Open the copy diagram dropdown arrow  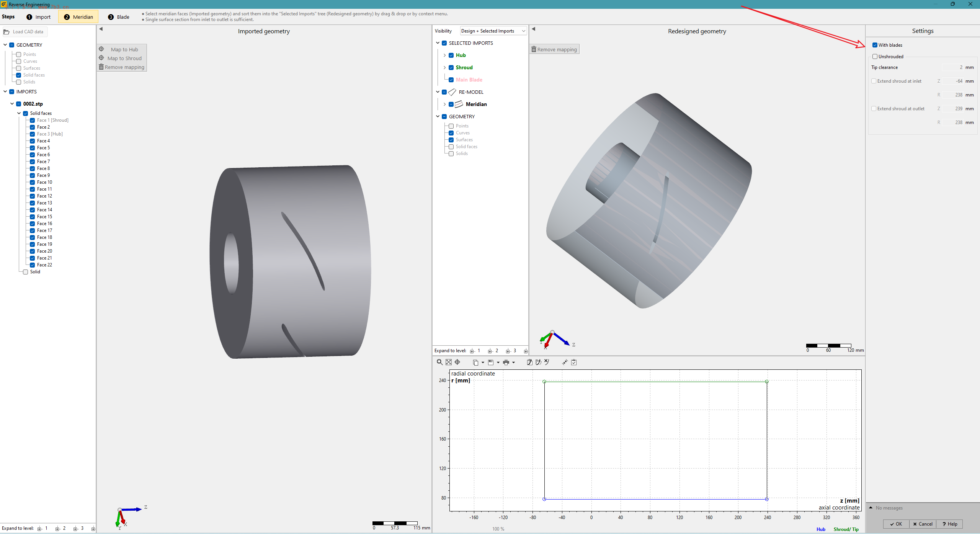[x=483, y=363]
